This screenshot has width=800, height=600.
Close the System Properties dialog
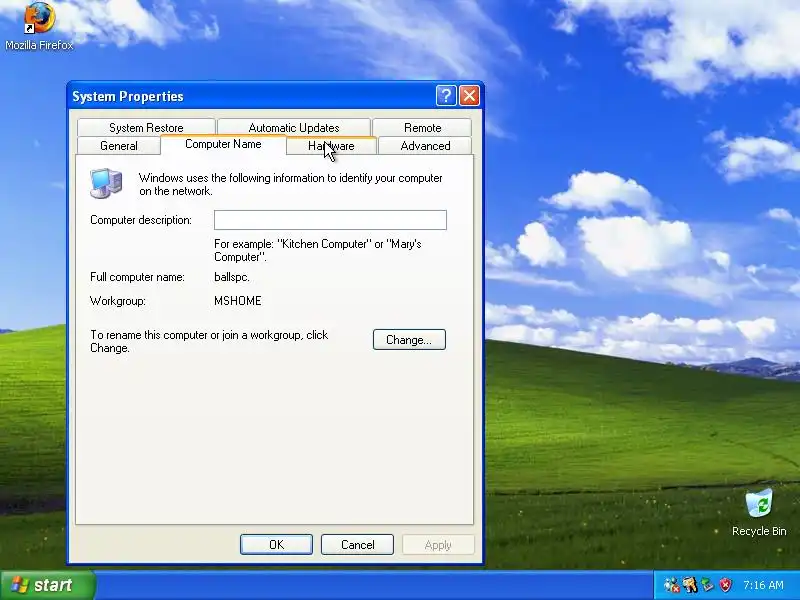click(x=469, y=95)
